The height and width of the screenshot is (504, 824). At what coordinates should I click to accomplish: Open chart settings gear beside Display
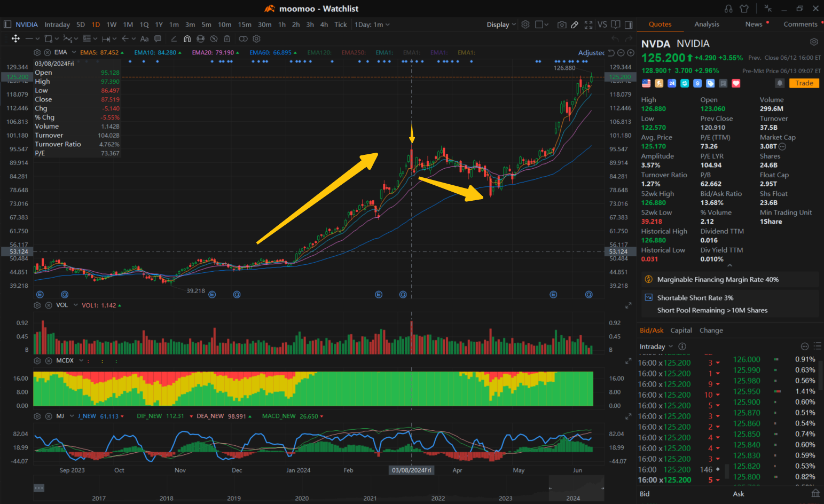525,25
